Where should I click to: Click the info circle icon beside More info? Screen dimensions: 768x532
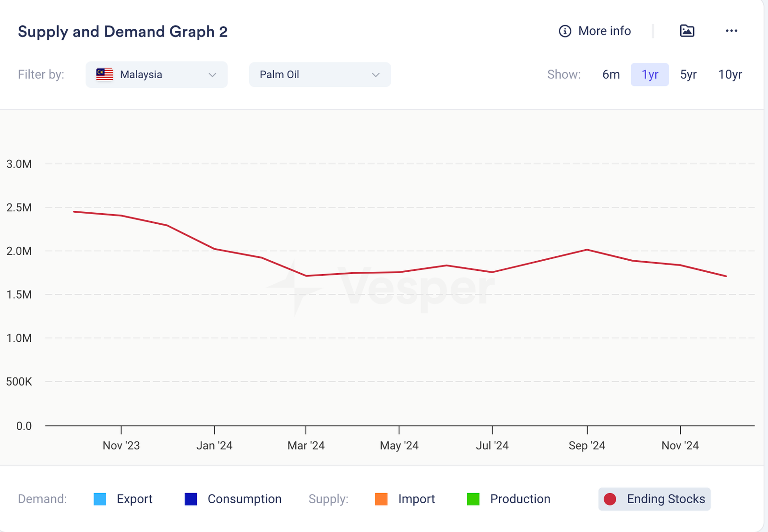(x=565, y=31)
